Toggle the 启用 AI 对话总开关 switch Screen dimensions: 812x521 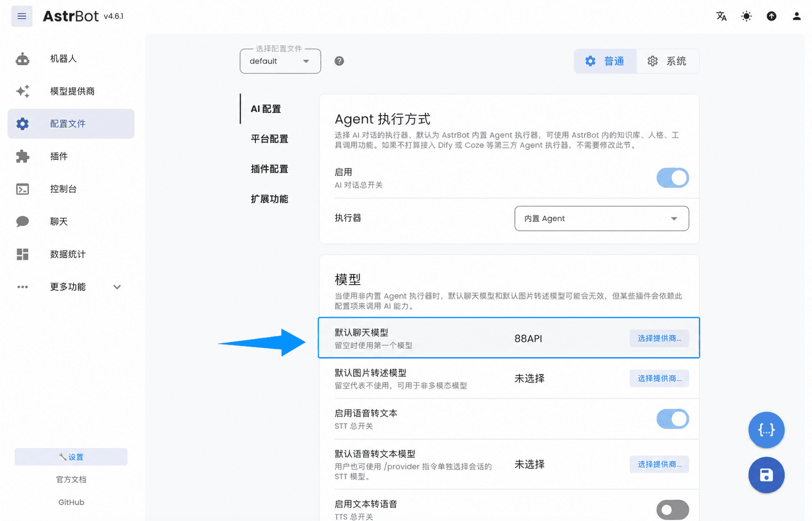(x=672, y=178)
